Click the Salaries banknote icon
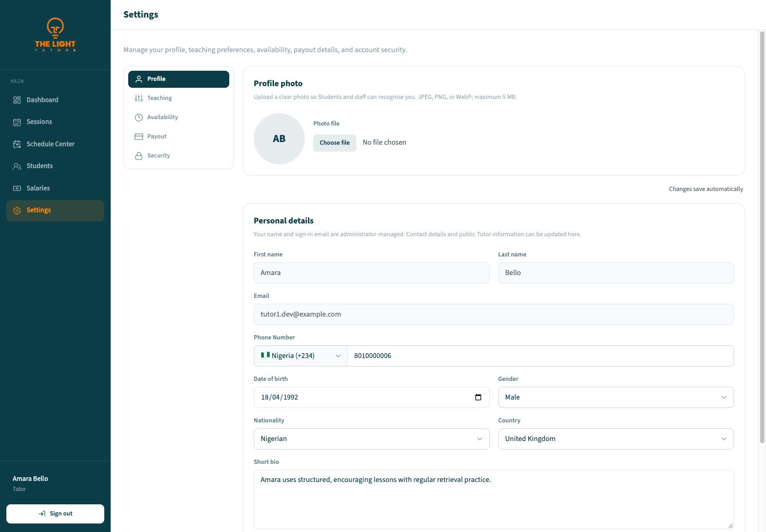766x532 pixels. tap(17, 188)
